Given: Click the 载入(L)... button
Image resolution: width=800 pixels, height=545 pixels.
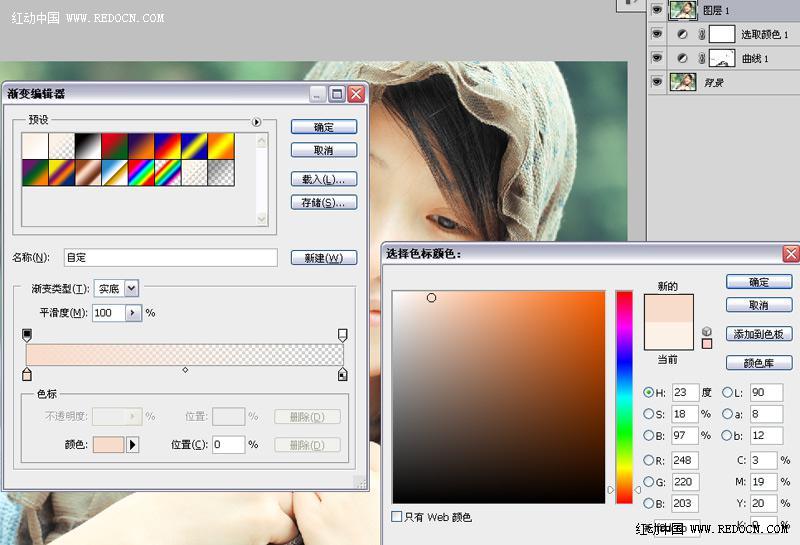Looking at the screenshot, I should [323, 179].
